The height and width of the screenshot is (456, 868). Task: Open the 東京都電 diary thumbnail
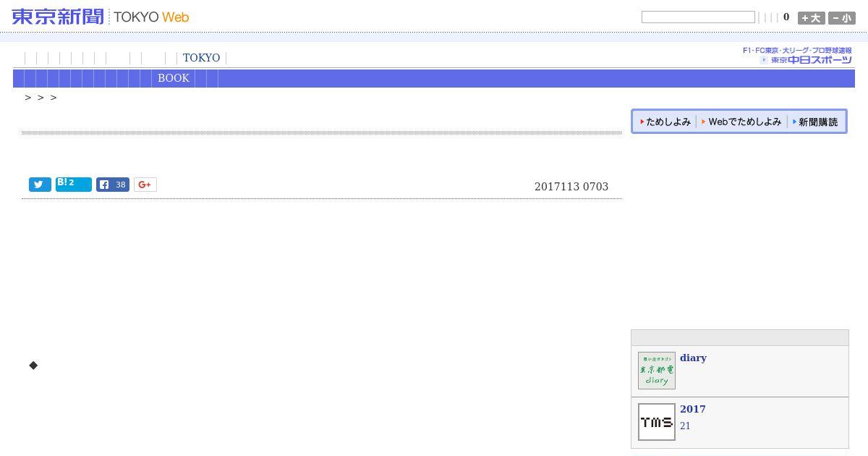click(657, 371)
